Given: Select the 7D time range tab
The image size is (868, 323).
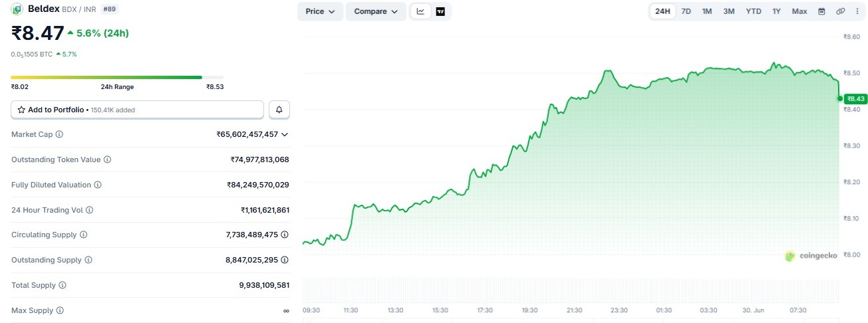Looking at the screenshot, I should (x=686, y=11).
